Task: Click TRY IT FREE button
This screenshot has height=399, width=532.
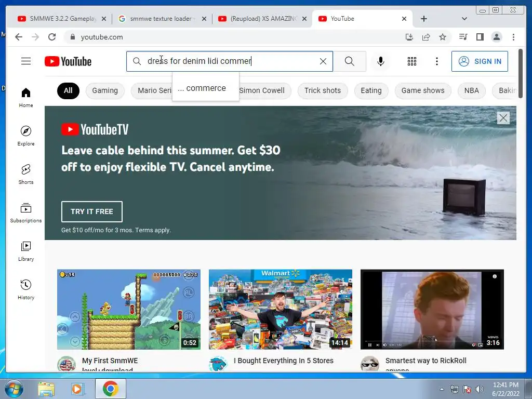Action: coord(91,211)
